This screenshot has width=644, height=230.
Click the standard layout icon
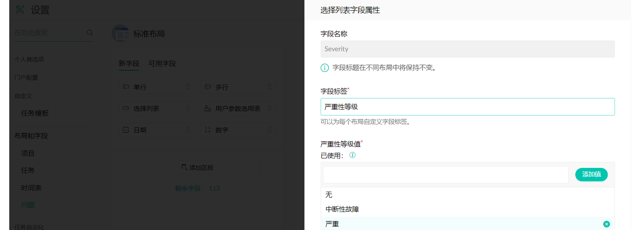point(121,33)
